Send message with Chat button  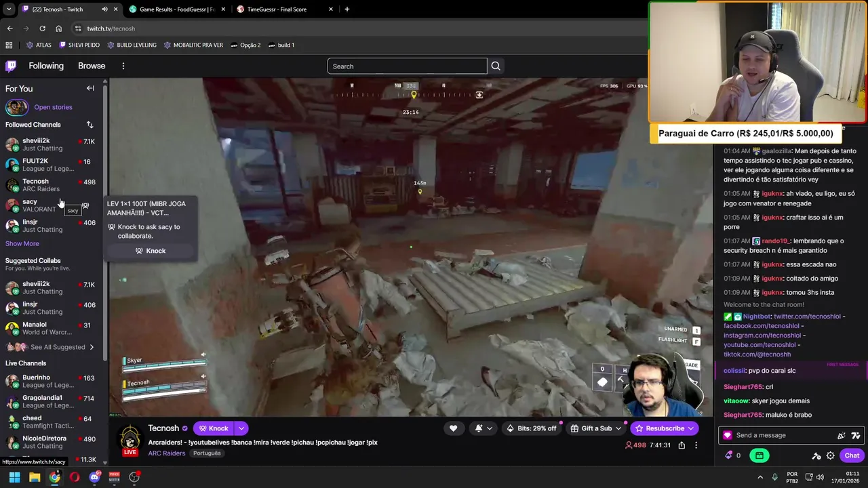coord(852,455)
